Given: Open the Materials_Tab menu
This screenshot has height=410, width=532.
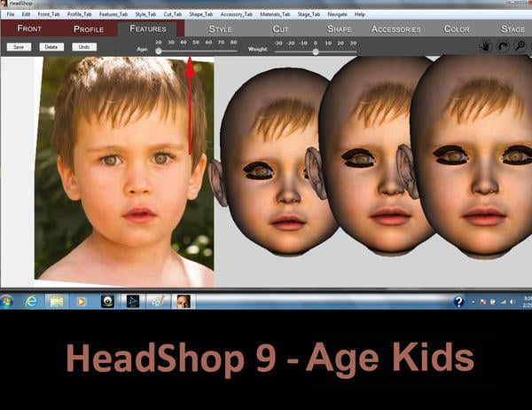Looking at the screenshot, I should click(275, 14).
